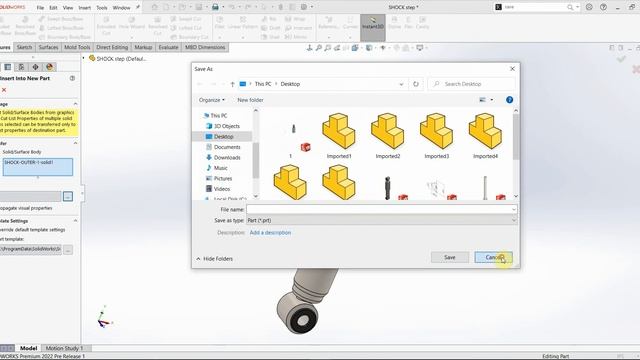640x360 pixels.
Task: Click the Save button in Save As dialog
Action: click(450, 257)
